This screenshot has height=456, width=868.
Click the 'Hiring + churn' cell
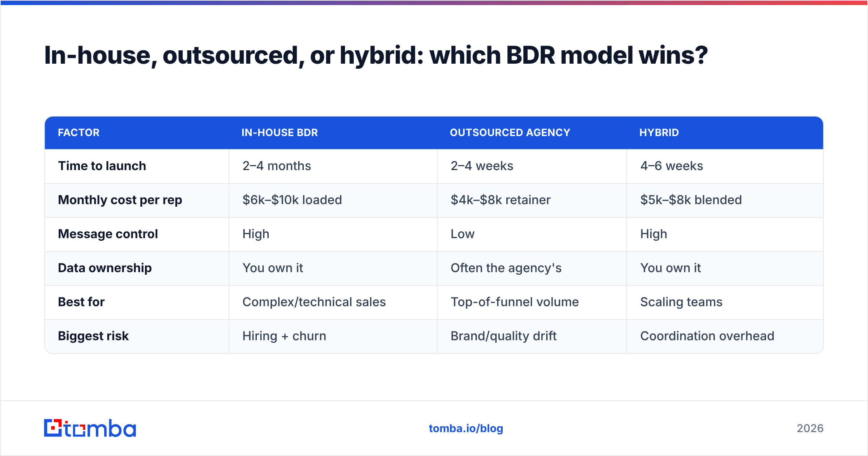(284, 336)
